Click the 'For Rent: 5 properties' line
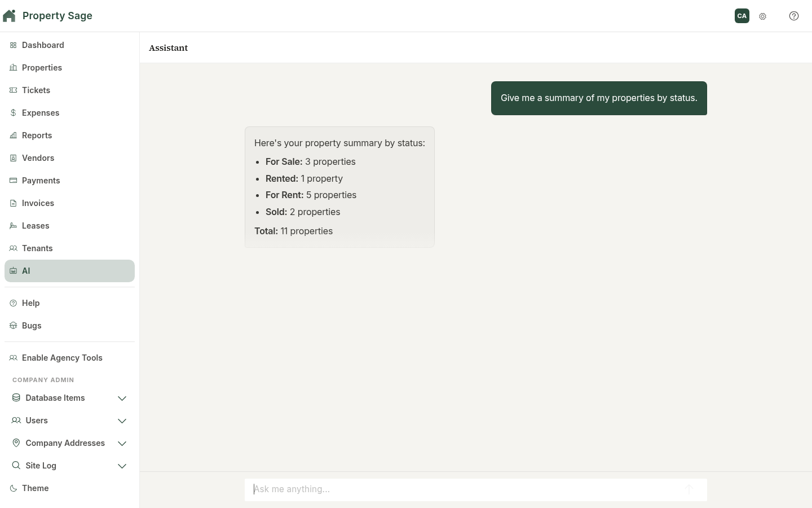 click(311, 195)
